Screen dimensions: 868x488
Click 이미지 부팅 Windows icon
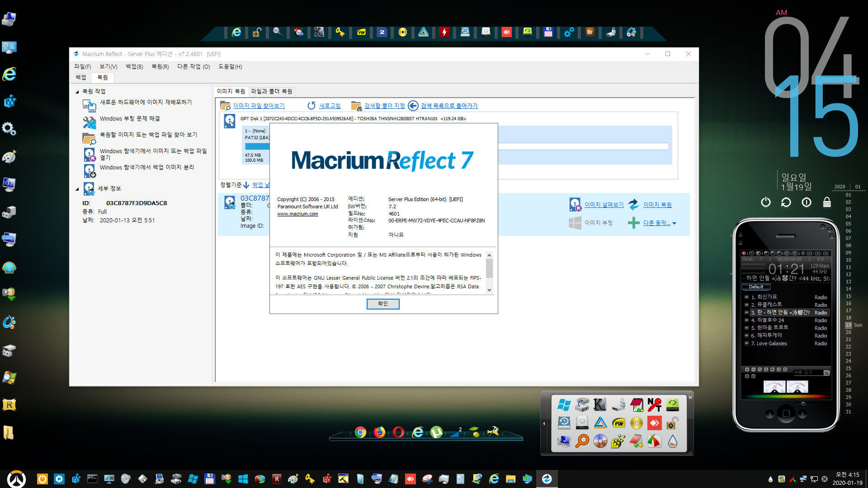[575, 223]
